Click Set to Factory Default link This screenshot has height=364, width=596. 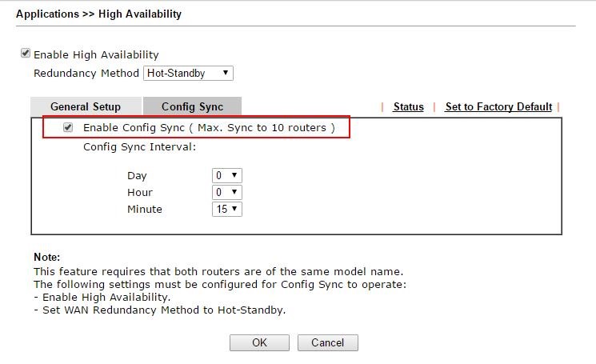pyautogui.click(x=498, y=106)
